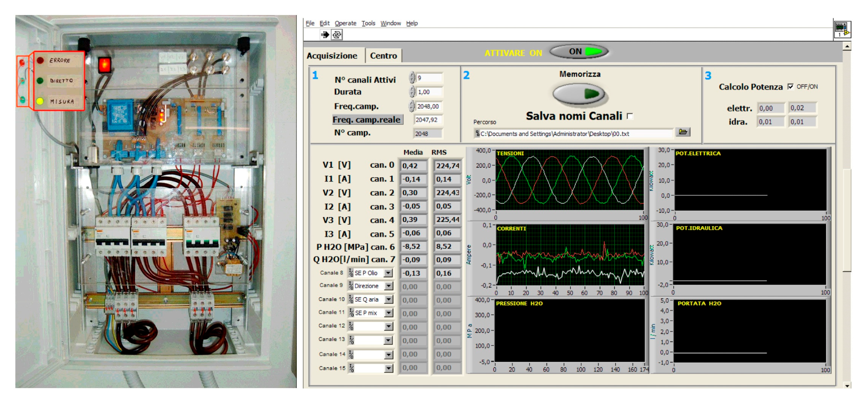This screenshot has height=402, width=868.
Task: Open the Operate menu
Action: pyautogui.click(x=345, y=23)
